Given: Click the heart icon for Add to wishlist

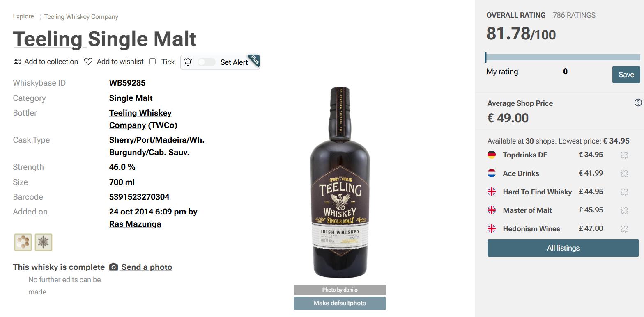Looking at the screenshot, I should [x=88, y=62].
